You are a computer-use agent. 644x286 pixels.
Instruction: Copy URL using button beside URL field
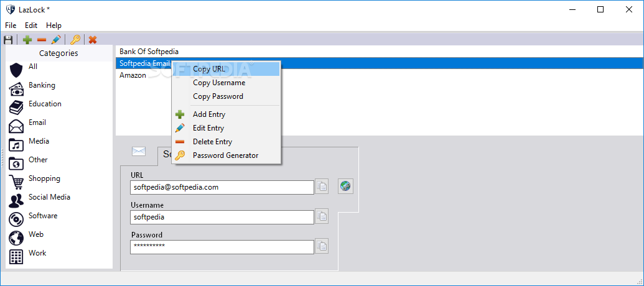coord(322,187)
